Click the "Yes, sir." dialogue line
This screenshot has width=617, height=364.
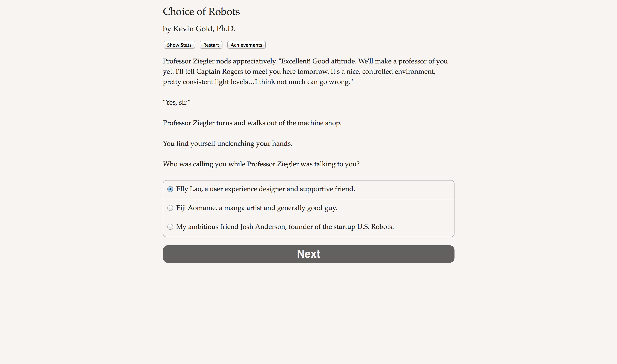pos(177,102)
